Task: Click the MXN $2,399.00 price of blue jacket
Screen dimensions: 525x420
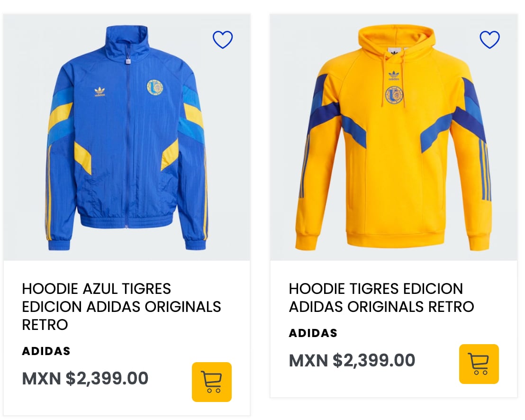Action: (x=85, y=378)
